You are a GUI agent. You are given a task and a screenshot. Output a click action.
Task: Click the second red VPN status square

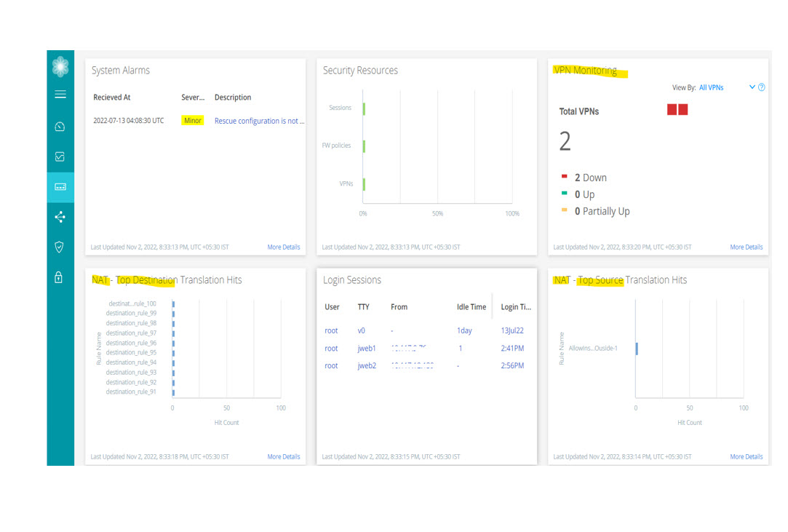(x=683, y=110)
